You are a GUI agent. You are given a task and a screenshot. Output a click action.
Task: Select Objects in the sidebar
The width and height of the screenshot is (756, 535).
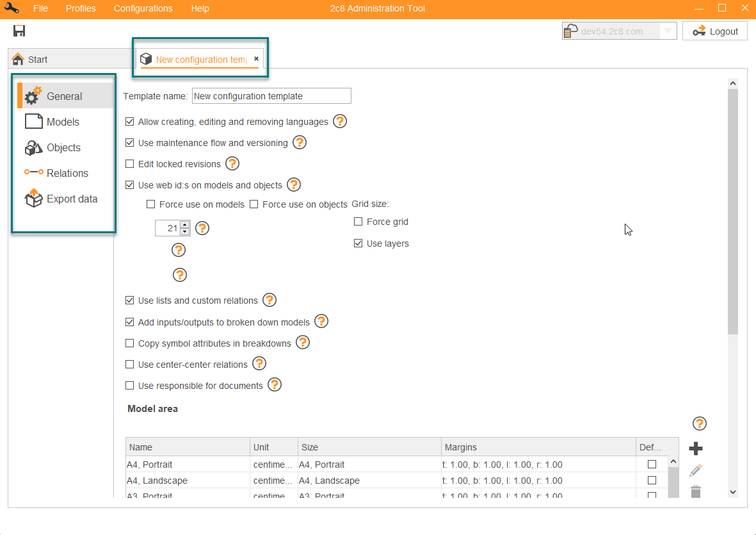pos(65,147)
